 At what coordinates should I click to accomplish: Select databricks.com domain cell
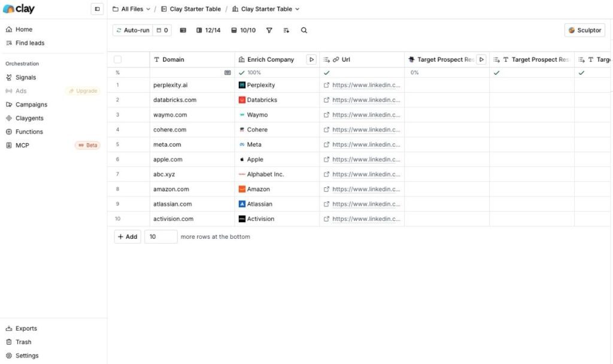click(192, 100)
